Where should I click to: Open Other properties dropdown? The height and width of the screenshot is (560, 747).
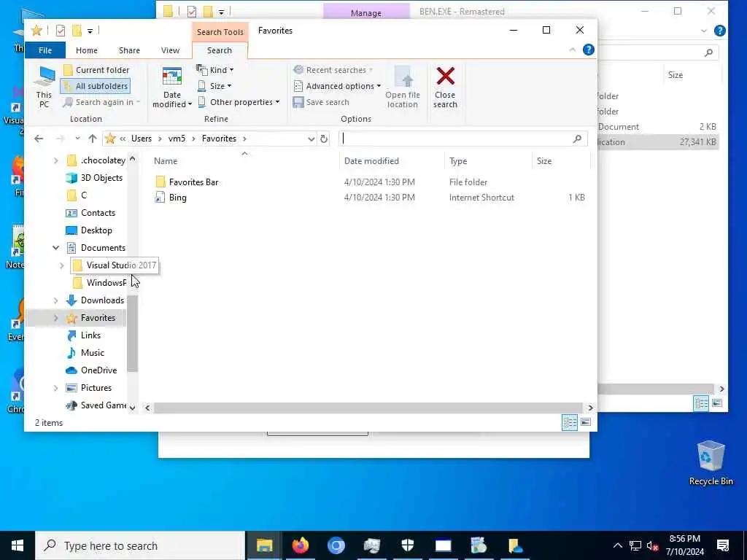(x=239, y=102)
